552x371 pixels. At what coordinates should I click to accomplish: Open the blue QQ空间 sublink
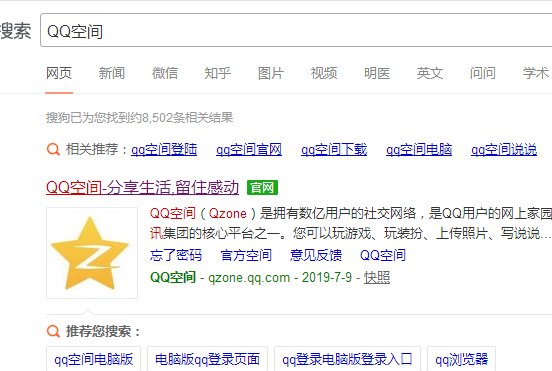(383, 255)
